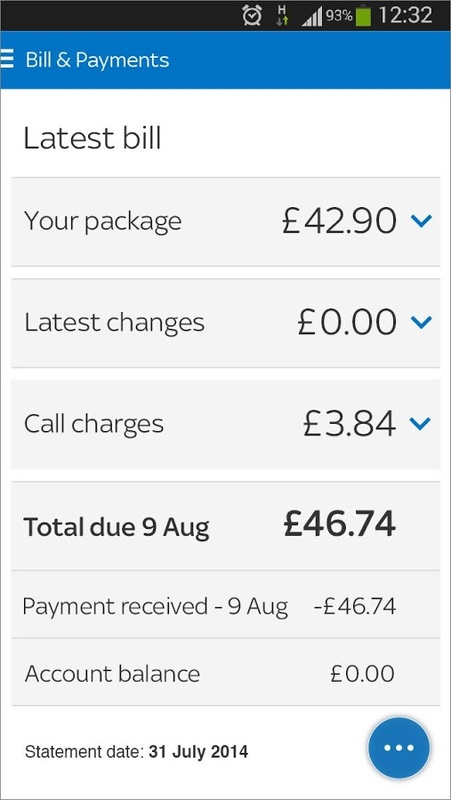Expand Latest changes chevron
Image resolution: width=451 pixels, height=800 pixels.
click(x=421, y=322)
